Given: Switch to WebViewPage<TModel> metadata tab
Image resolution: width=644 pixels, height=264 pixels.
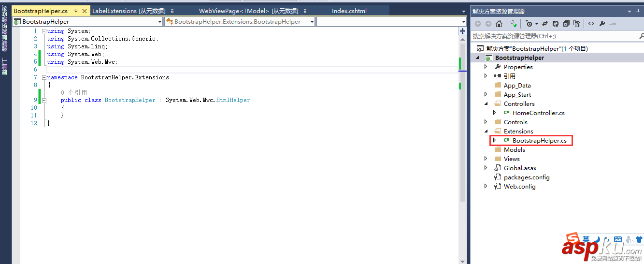Looking at the screenshot, I should (248, 11).
